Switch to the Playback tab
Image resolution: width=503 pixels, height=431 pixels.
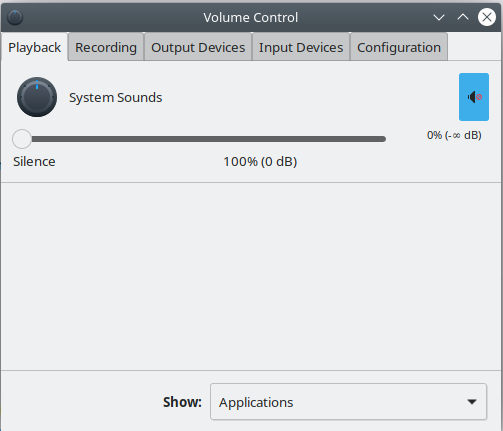[x=35, y=47]
